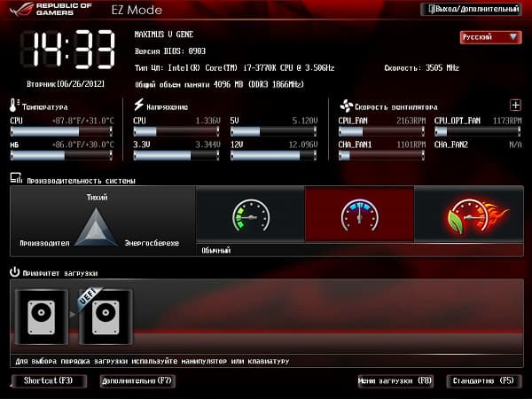This screenshot has height=399, width=532.
Task: Open Дополнительно (F7) advanced mode
Action: (137, 380)
